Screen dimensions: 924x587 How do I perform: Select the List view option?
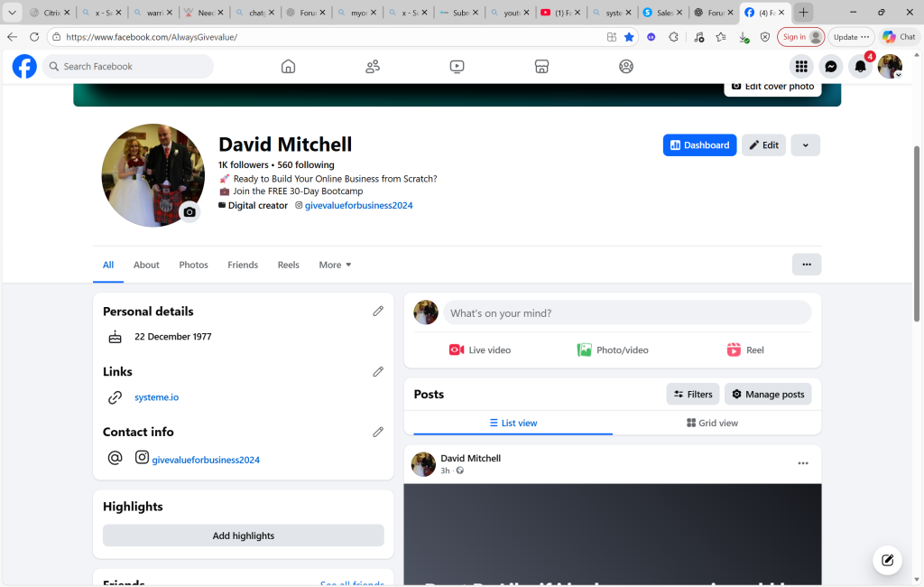pyautogui.click(x=513, y=423)
